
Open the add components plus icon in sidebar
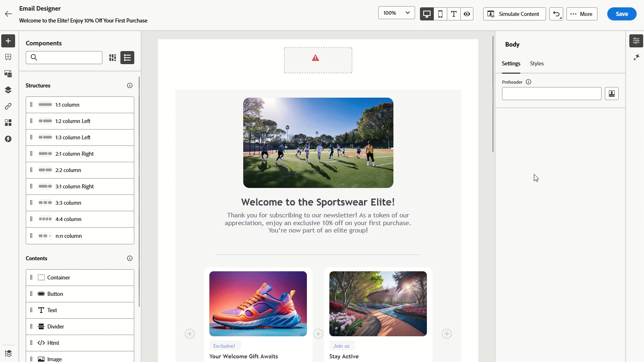tap(8, 41)
